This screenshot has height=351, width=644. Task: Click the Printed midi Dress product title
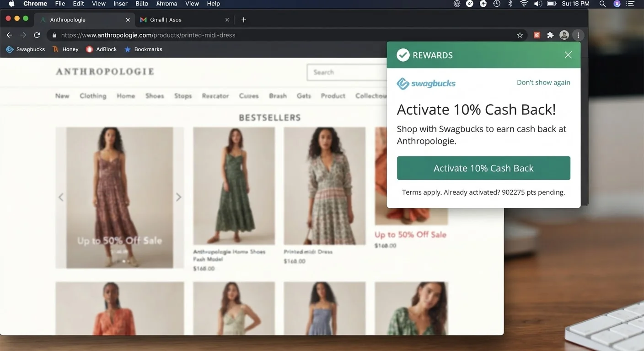pyautogui.click(x=308, y=252)
